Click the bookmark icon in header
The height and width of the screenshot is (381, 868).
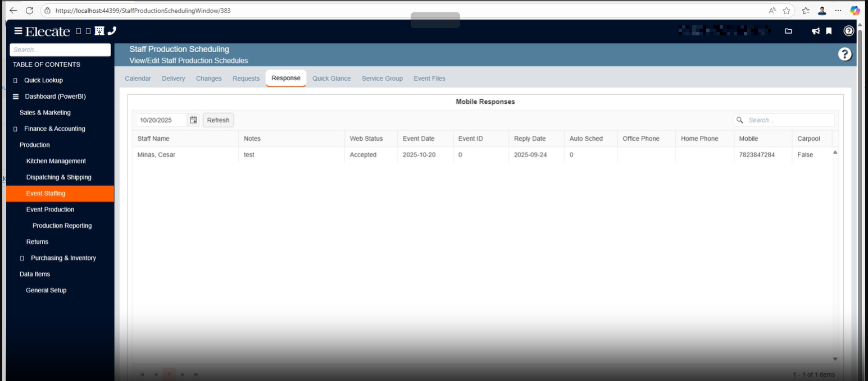pos(829,31)
